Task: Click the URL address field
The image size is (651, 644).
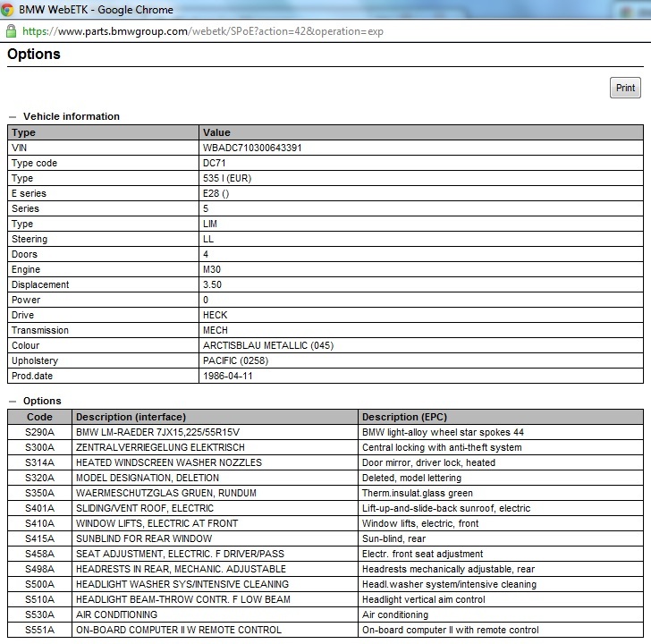Action: point(203,31)
